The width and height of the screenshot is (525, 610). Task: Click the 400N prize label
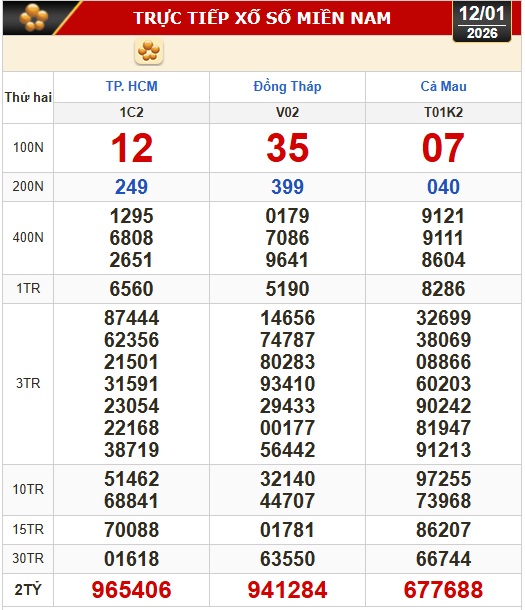click(x=28, y=237)
